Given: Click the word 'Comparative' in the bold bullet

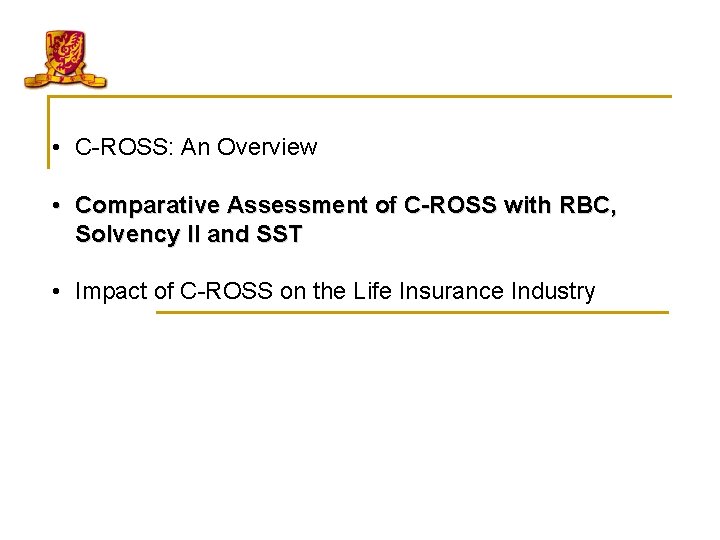Looking at the screenshot, I should pos(147,205).
